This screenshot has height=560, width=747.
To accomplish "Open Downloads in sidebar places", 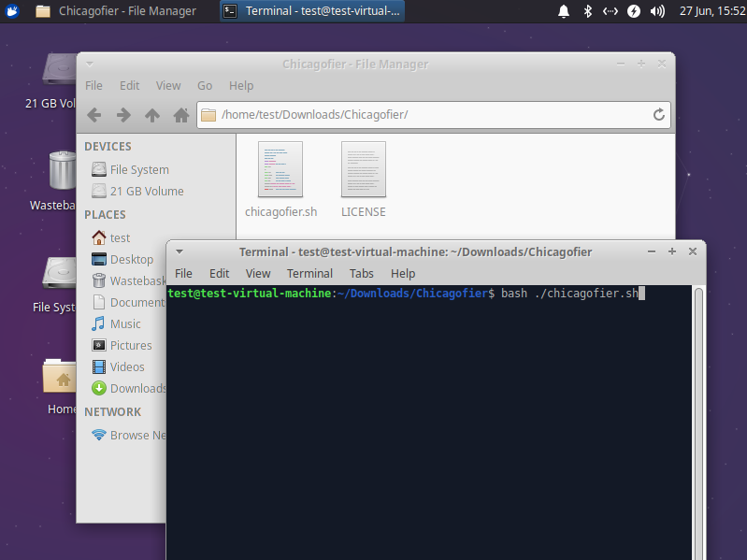I will [x=129, y=389].
